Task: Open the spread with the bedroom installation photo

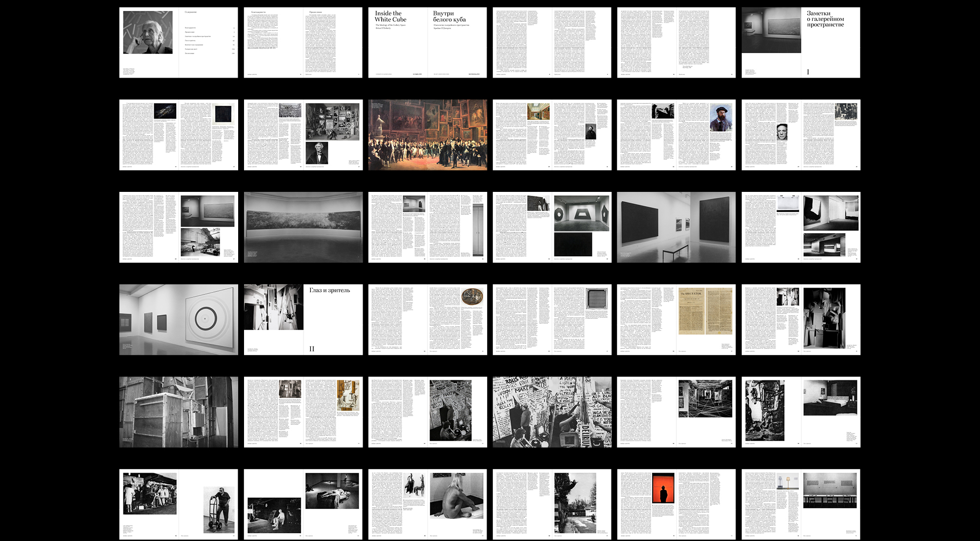Action: [x=800, y=412]
